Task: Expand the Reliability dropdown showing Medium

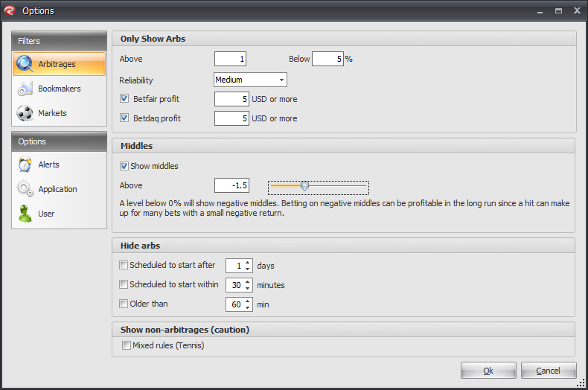Action: 250,80
